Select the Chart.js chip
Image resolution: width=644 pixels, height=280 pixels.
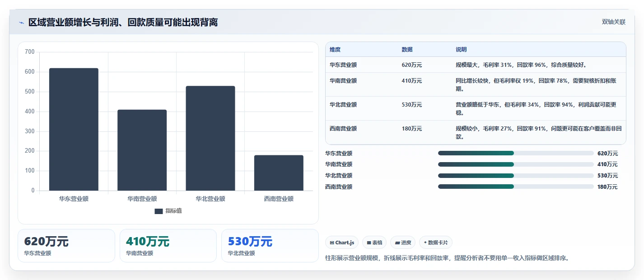pos(342,243)
